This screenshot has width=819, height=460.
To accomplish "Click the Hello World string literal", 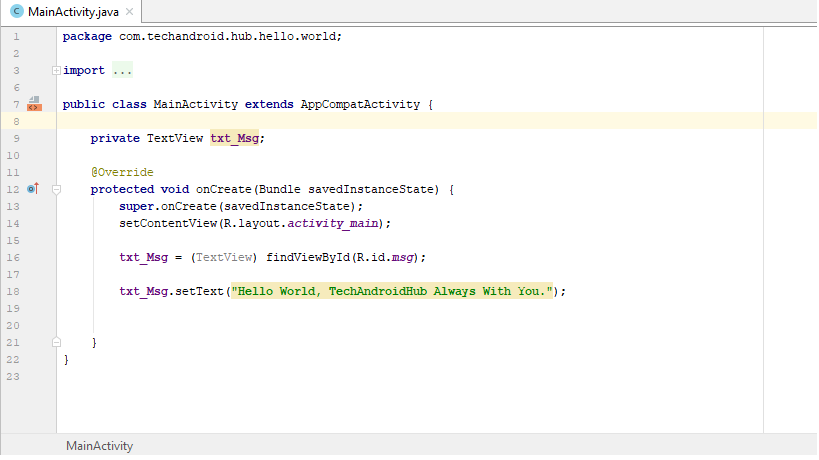I will tap(392, 291).
